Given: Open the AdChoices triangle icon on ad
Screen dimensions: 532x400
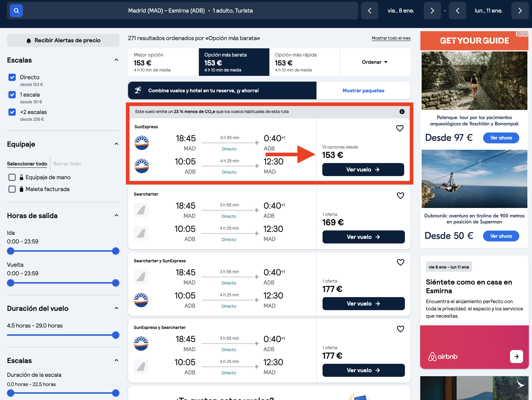Looking at the screenshot, I should point(519,34).
